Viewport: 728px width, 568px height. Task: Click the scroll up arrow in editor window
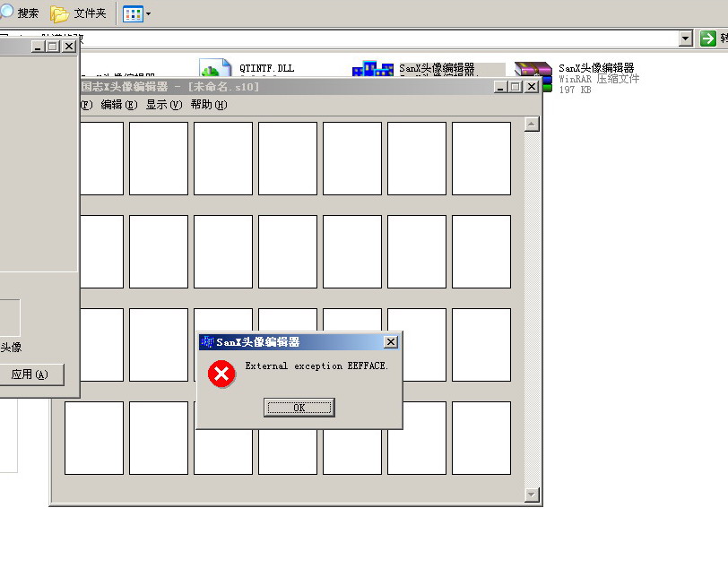click(x=532, y=125)
